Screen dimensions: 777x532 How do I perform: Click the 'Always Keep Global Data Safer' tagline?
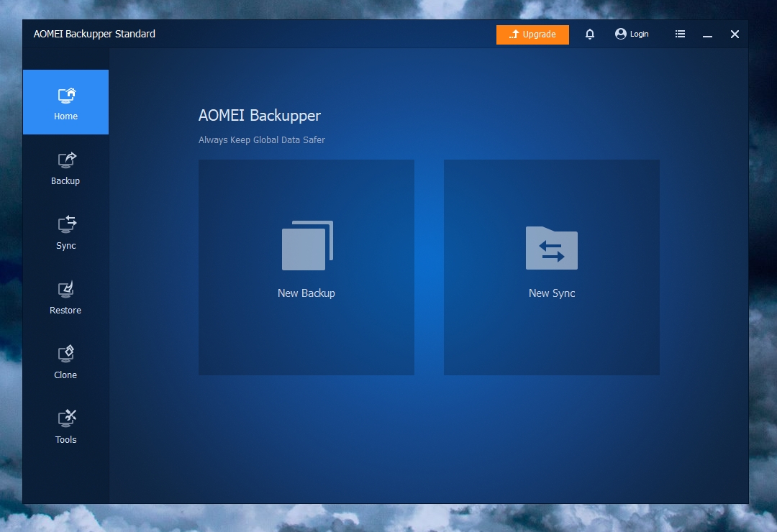[x=262, y=139]
